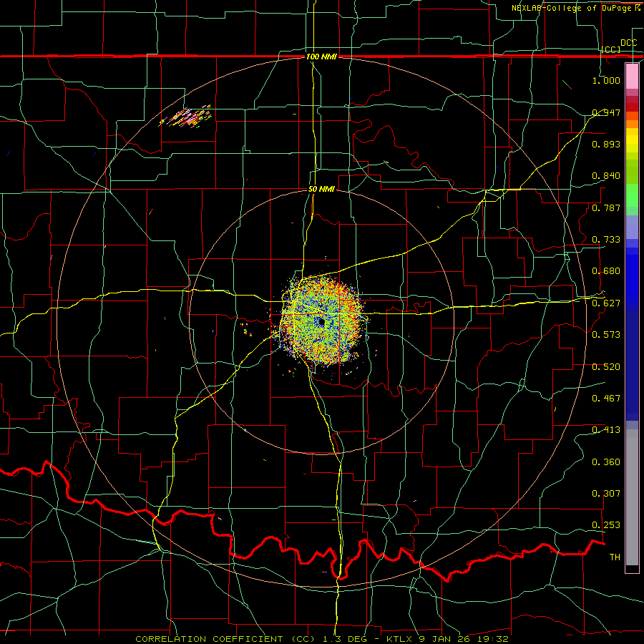
Task: Select the 0.307 scale label
Action: (x=606, y=494)
